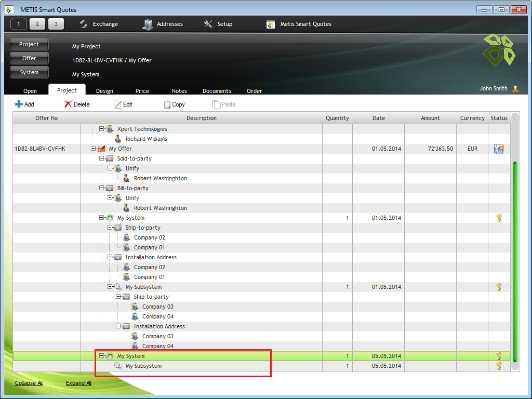Click lightbulb status of 01.05.2014 My Subsystem
Image resolution: width=532 pixels, height=399 pixels.
pos(499,287)
